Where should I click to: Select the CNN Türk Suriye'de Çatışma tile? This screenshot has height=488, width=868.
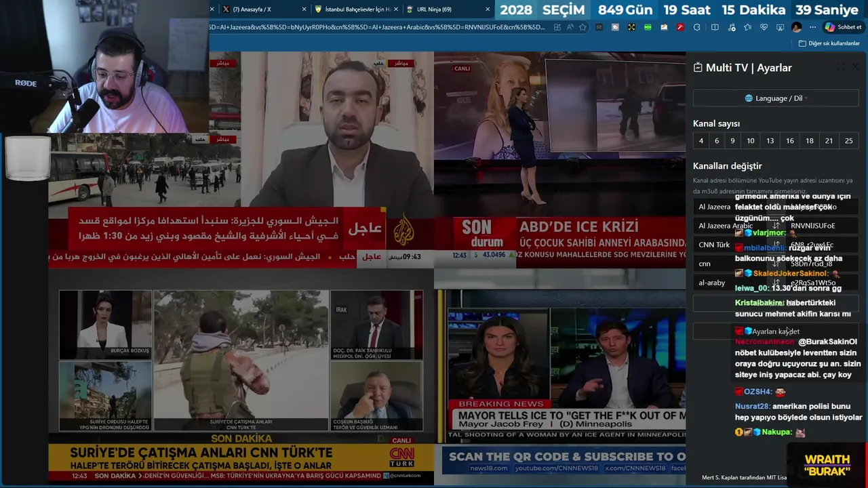(x=241, y=377)
